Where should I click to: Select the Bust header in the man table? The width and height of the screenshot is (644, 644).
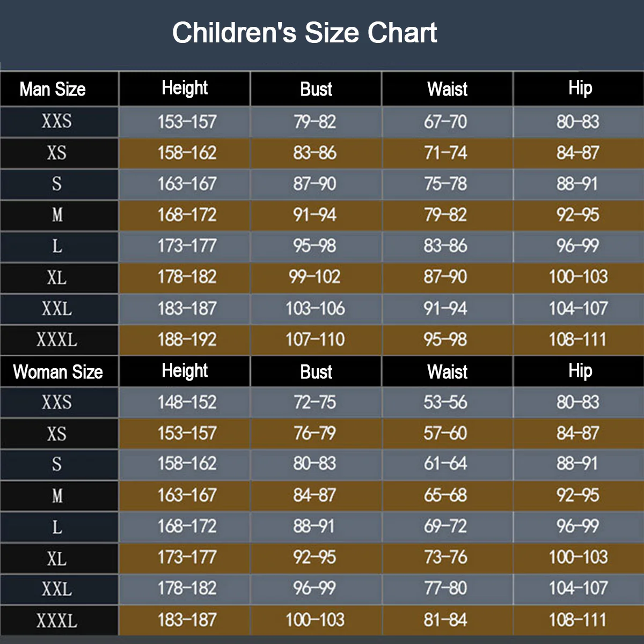click(x=316, y=89)
